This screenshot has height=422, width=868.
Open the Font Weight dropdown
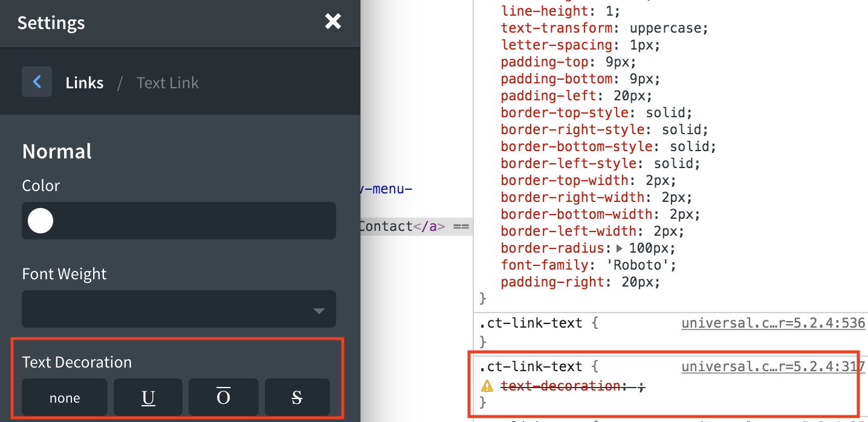pyautogui.click(x=179, y=309)
